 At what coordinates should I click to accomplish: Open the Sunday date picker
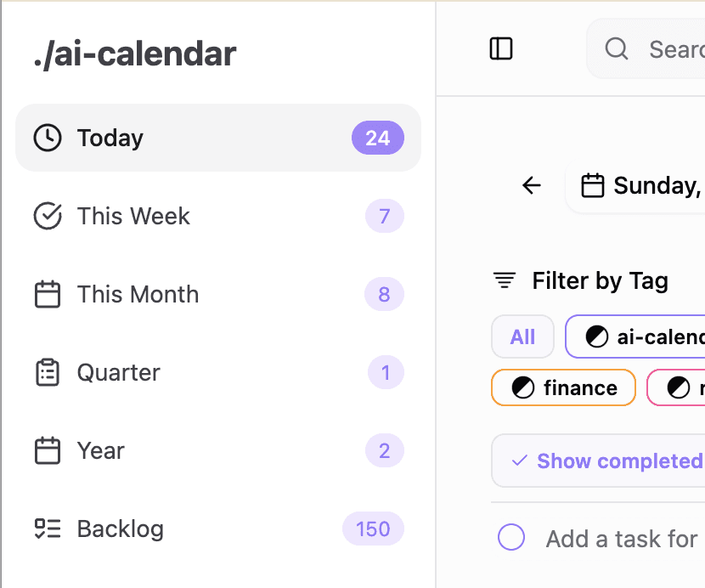(x=641, y=185)
